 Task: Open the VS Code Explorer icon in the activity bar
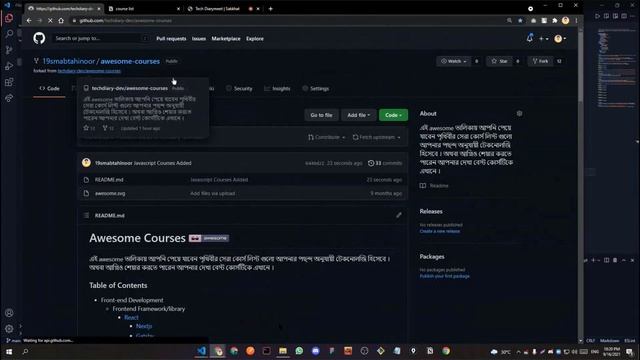(9, 18)
